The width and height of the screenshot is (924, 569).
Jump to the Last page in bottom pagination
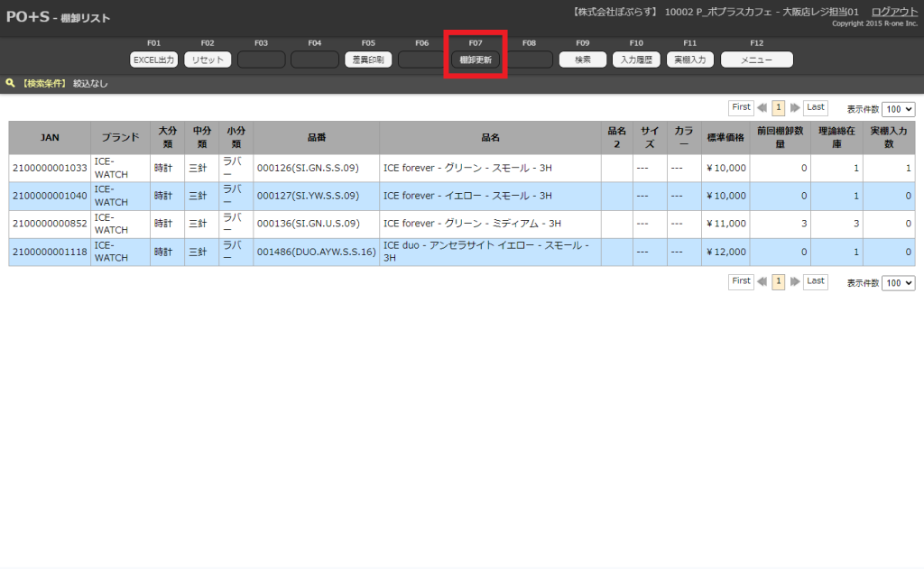pos(816,281)
